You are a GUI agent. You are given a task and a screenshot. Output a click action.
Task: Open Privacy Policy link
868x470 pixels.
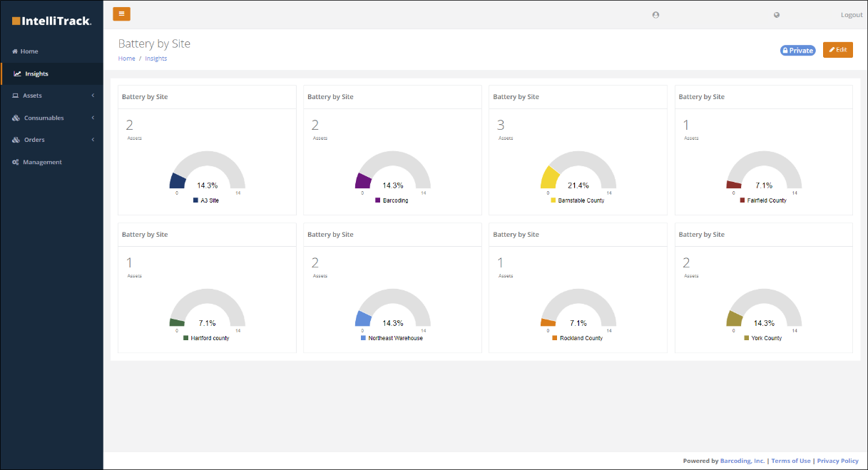click(x=838, y=461)
